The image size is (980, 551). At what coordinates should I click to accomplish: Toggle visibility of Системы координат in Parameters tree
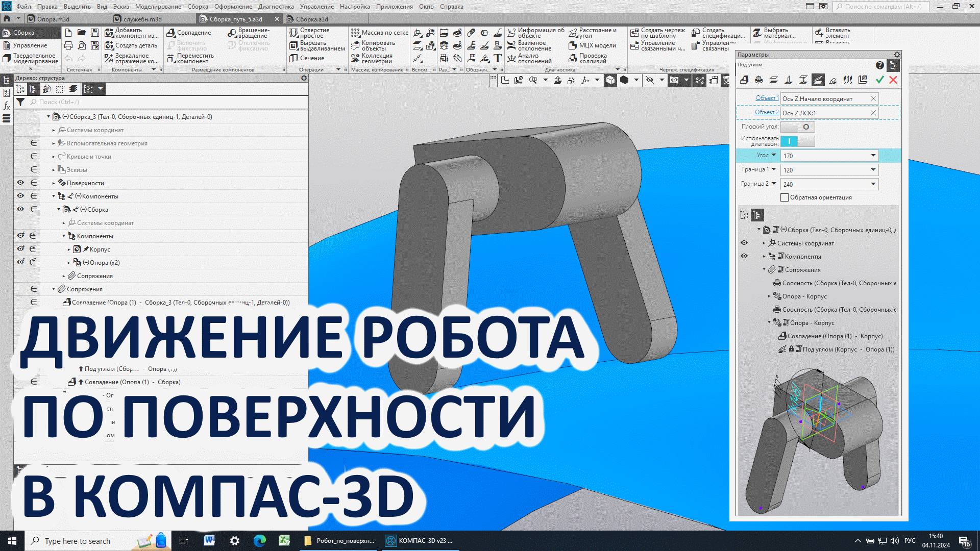(x=744, y=243)
